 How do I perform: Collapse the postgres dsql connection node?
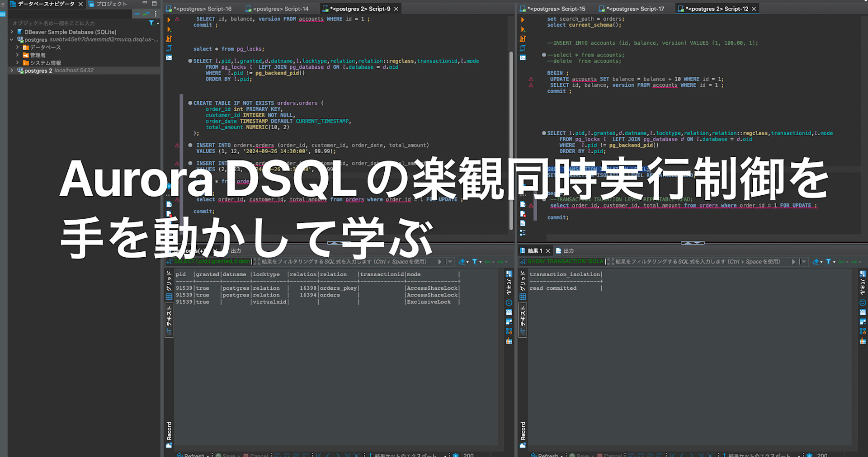pos(12,40)
